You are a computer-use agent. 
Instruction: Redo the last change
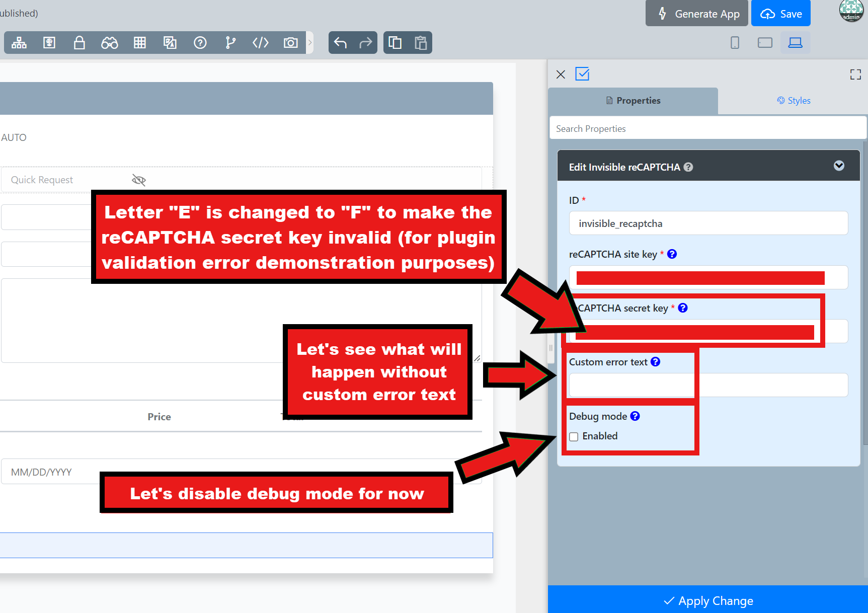pos(366,43)
